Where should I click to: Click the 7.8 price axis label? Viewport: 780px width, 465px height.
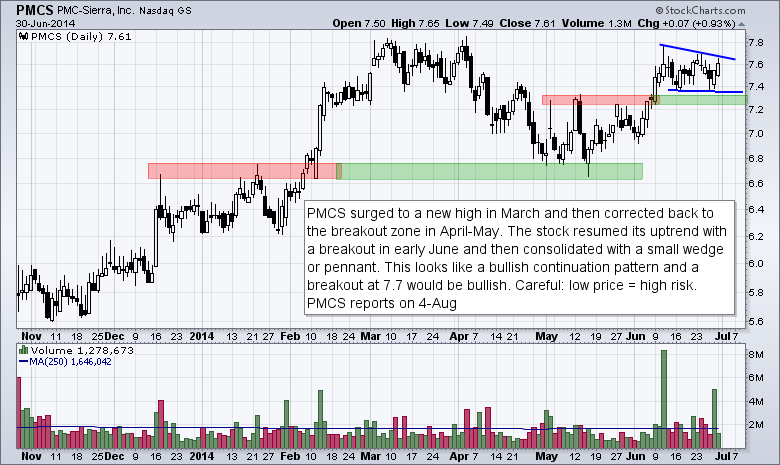[756, 43]
